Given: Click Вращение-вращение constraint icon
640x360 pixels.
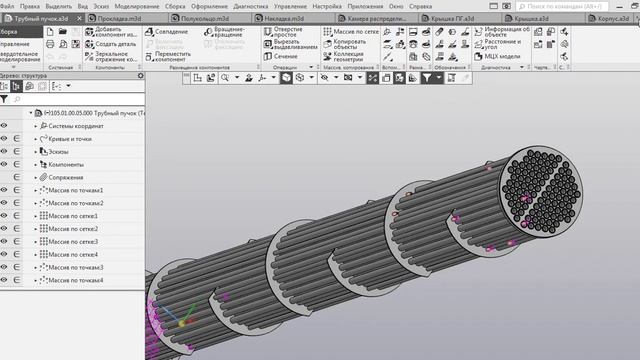Looking at the screenshot, I should point(208,32).
